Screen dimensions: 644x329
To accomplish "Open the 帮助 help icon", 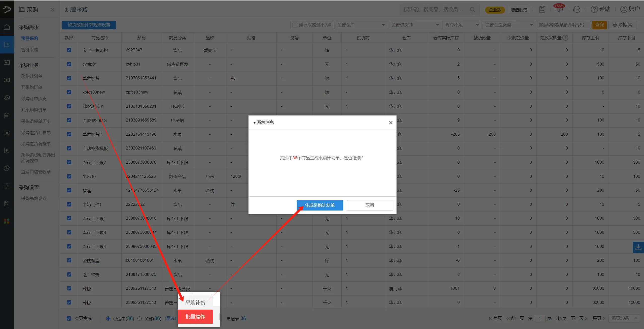I will click(594, 10).
